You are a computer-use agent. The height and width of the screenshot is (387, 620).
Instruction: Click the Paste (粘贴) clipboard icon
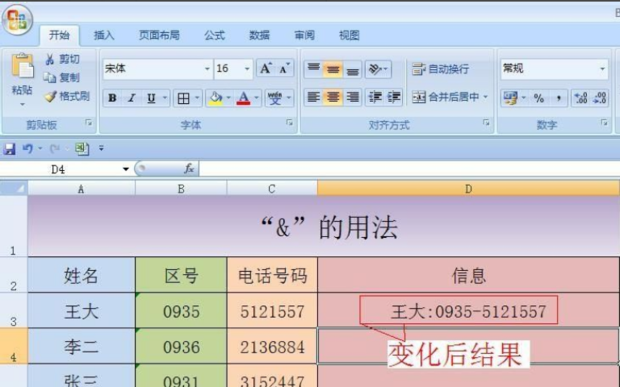pos(22,66)
